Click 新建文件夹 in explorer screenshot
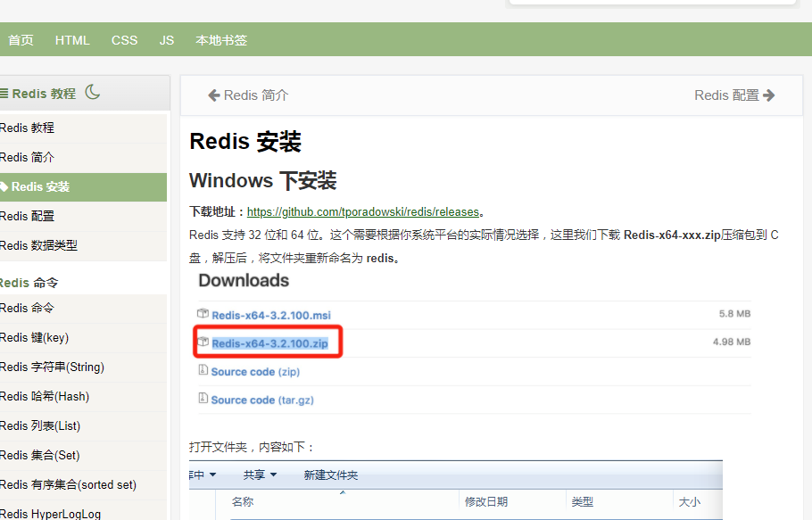The width and height of the screenshot is (812, 520). tap(330, 475)
